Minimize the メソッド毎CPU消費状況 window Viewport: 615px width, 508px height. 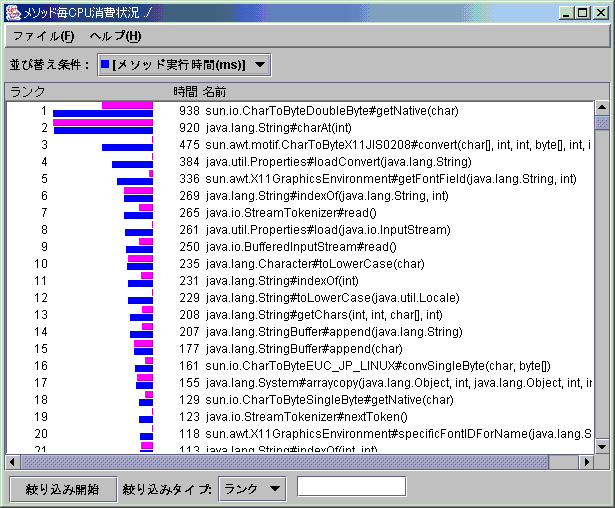click(566, 13)
